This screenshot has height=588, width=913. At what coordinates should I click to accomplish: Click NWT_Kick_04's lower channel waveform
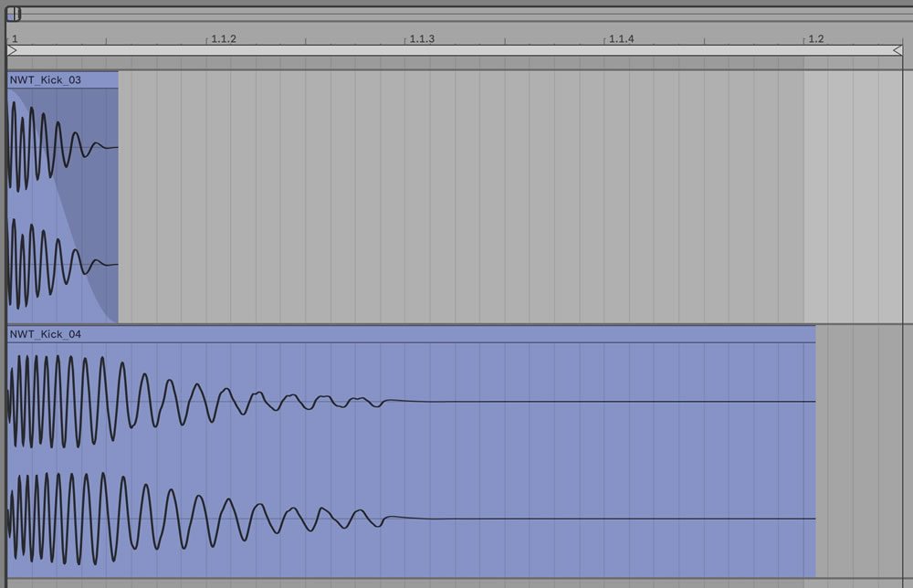(183, 519)
